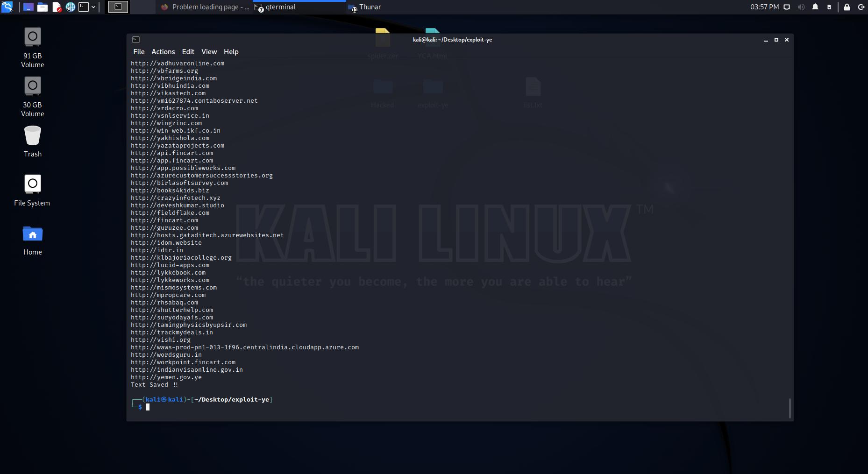Screen dimensions: 868x474
Task: Minimize the qterminal window
Action: pyautogui.click(x=766, y=40)
